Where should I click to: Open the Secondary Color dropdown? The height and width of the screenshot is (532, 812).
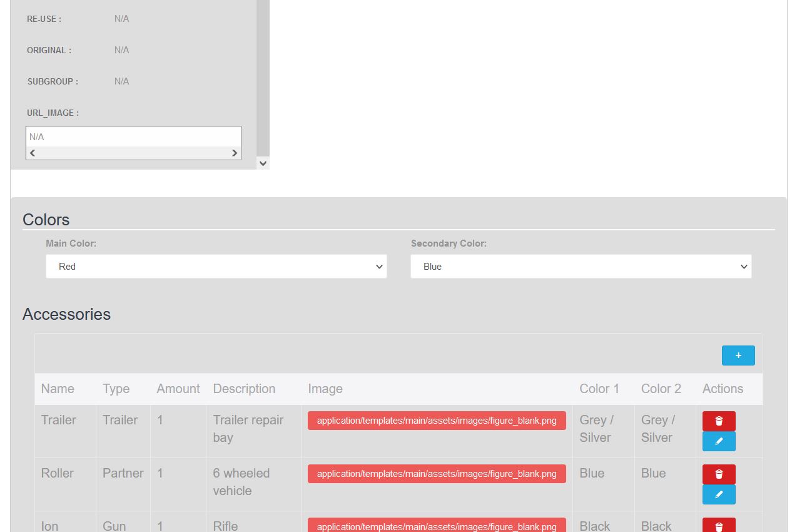pyautogui.click(x=581, y=267)
